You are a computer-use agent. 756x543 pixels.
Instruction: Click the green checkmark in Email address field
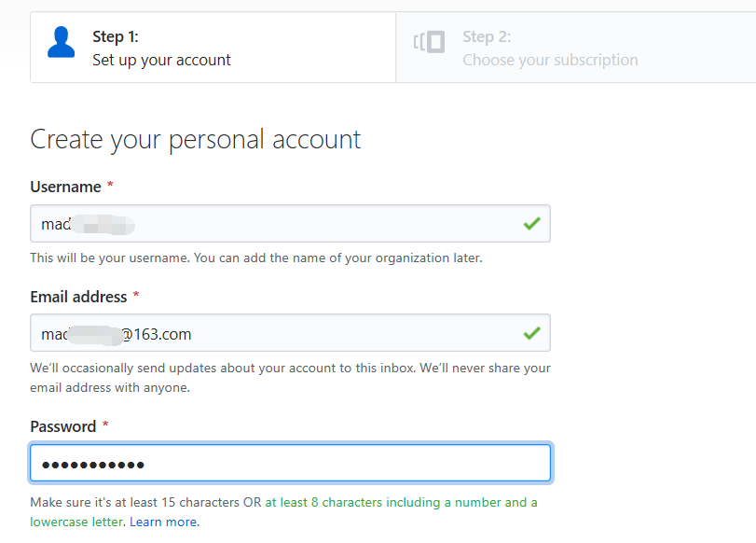coord(531,333)
